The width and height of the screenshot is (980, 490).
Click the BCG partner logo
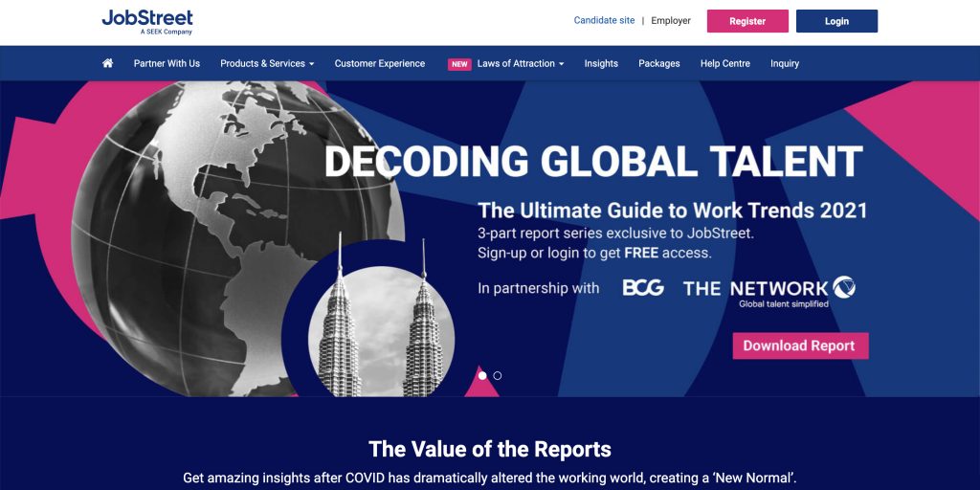[643, 287]
